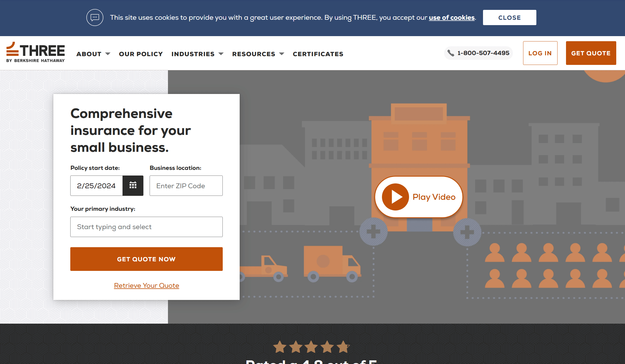The image size is (625, 364).
Task: Select CERTIFICATES from the navigation
Action: pos(318,54)
